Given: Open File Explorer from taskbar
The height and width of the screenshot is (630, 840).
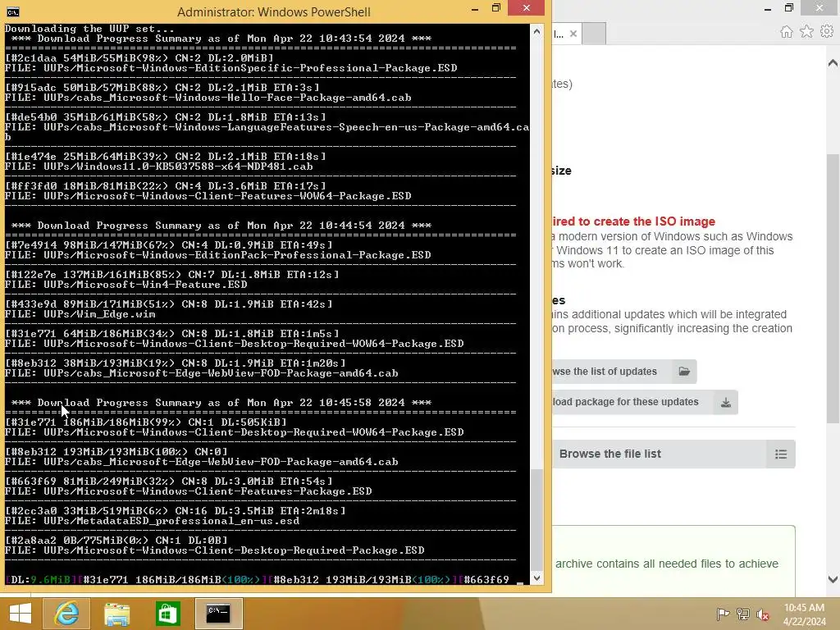Looking at the screenshot, I should coord(116,614).
